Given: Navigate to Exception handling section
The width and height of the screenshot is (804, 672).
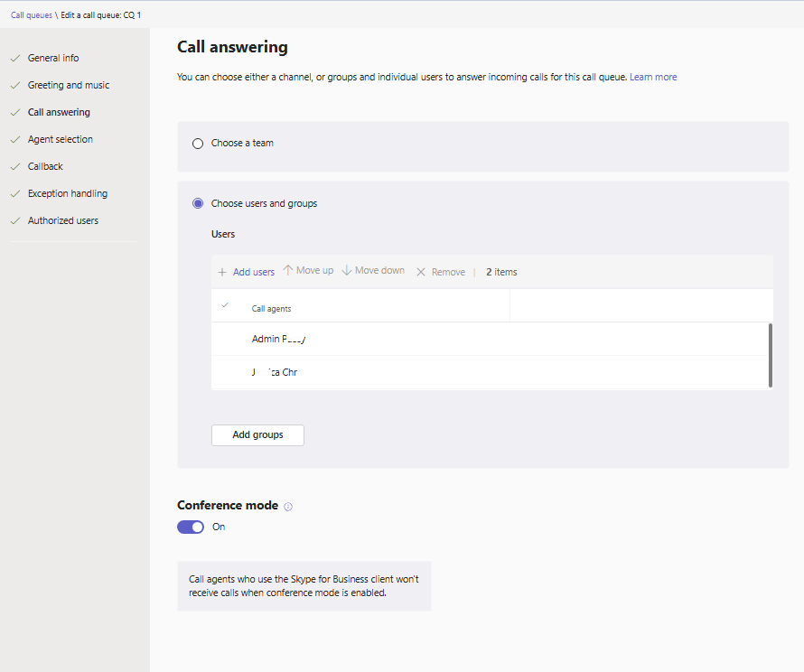Looking at the screenshot, I should point(68,193).
